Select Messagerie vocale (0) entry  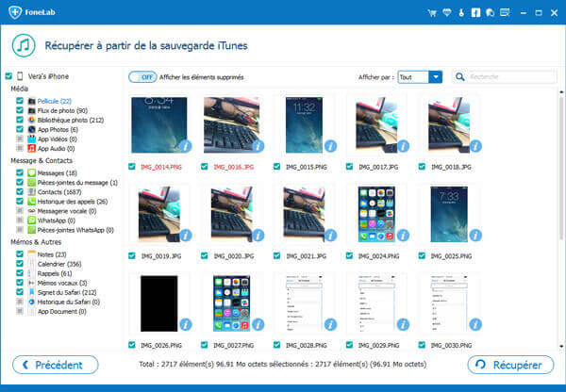pos(67,211)
